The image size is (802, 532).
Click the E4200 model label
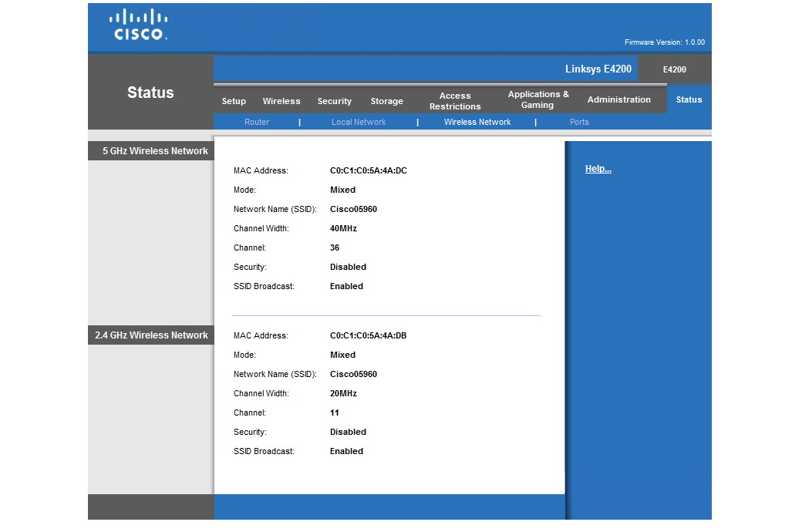pyautogui.click(x=674, y=69)
